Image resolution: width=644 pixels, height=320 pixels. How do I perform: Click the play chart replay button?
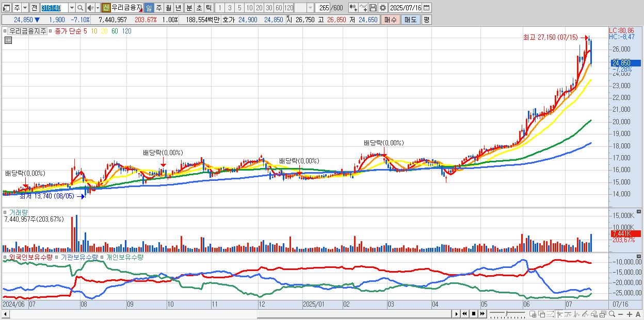coord(457,314)
